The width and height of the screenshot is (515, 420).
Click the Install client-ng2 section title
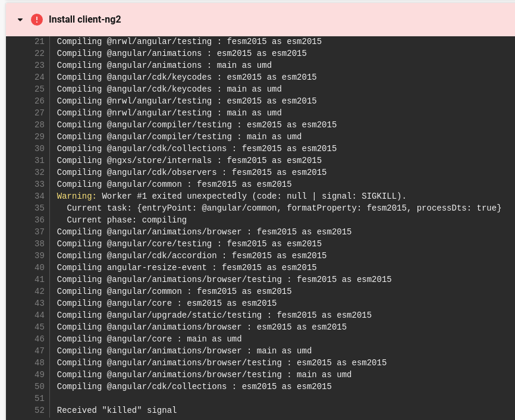click(x=85, y=19)
